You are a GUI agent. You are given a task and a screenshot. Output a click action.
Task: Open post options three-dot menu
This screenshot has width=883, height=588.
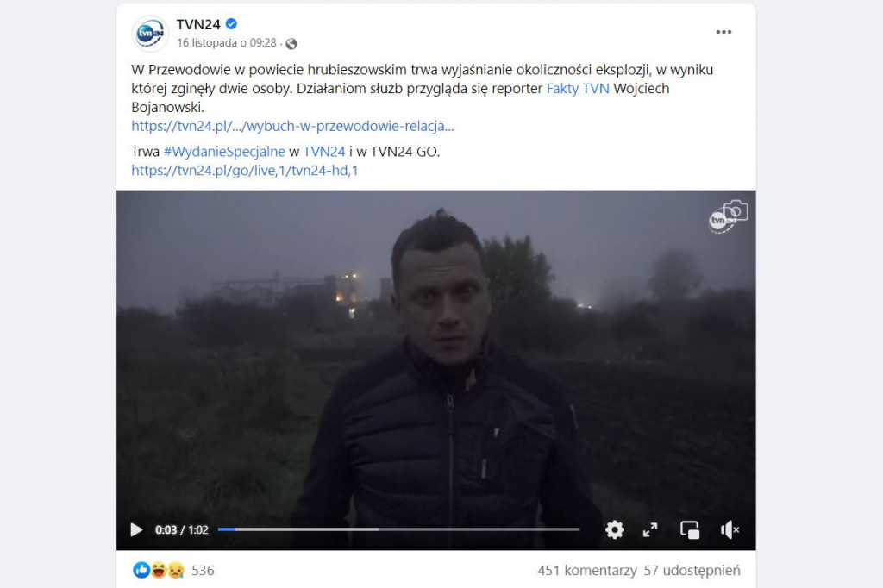pyautogui.click(x=723, y=32)
